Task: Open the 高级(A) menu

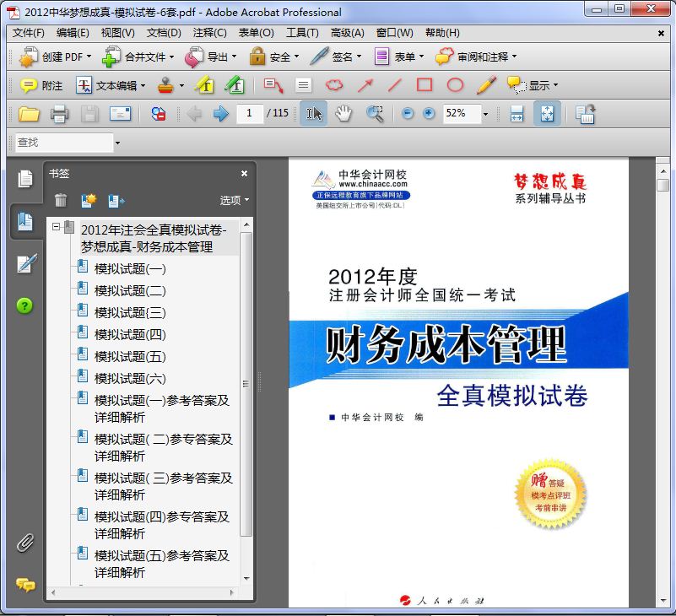Action: 347,33
